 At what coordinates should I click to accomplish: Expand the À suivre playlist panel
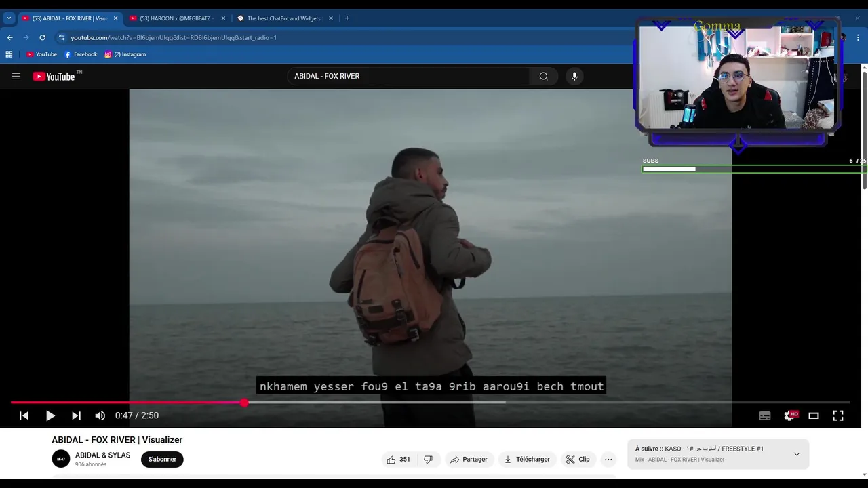[x=796, y=454]
